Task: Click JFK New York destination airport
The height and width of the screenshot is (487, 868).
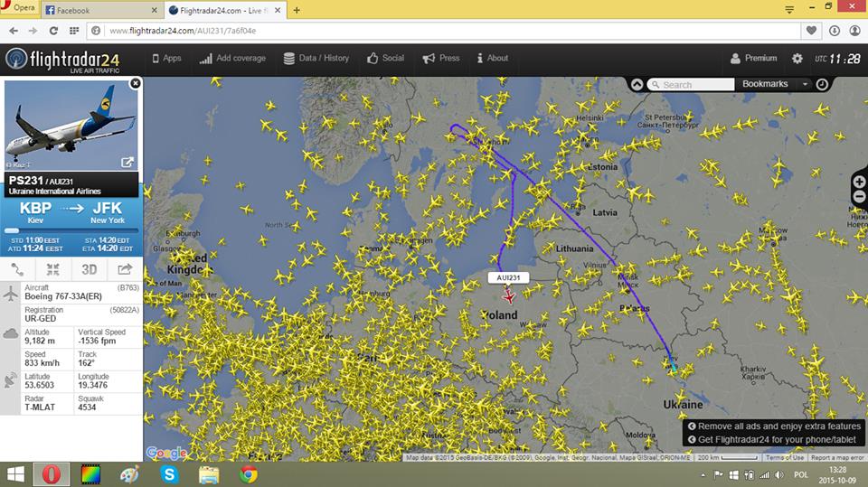Action: [x=108, y=212]
